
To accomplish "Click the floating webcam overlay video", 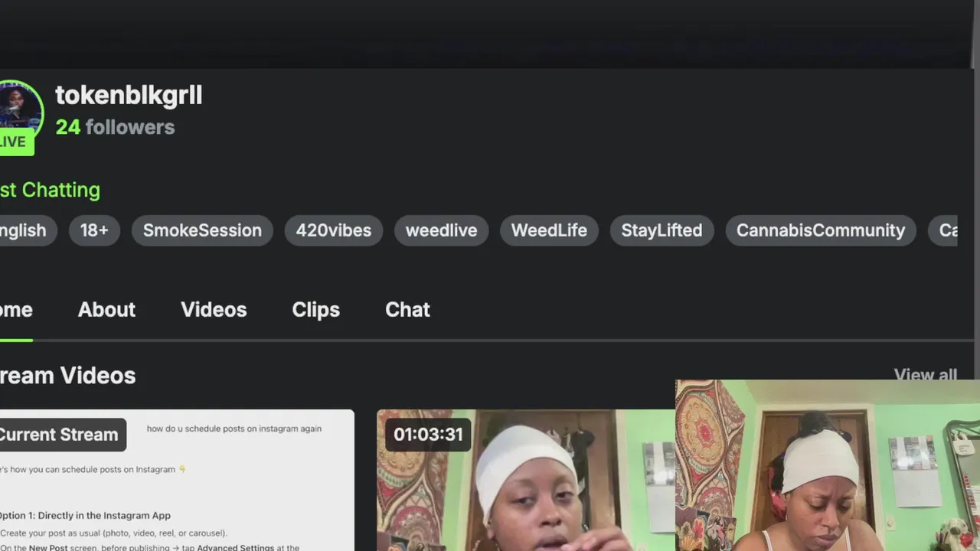I will point(828,465).
